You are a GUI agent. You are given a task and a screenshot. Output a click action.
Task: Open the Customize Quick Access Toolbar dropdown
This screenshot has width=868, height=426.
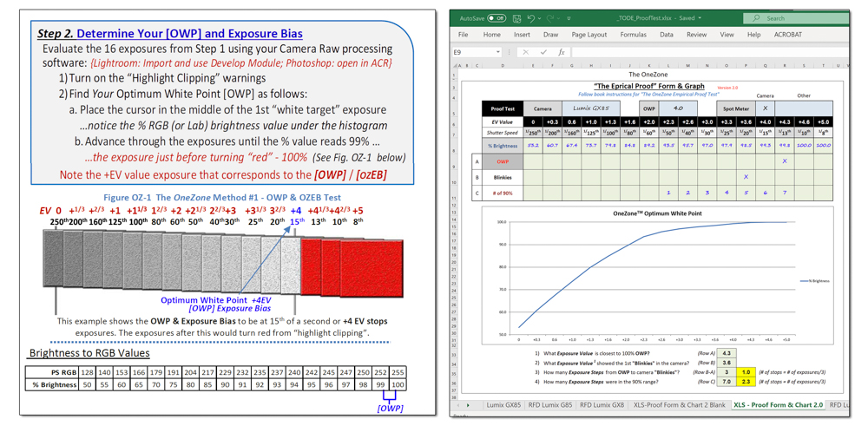569,18
